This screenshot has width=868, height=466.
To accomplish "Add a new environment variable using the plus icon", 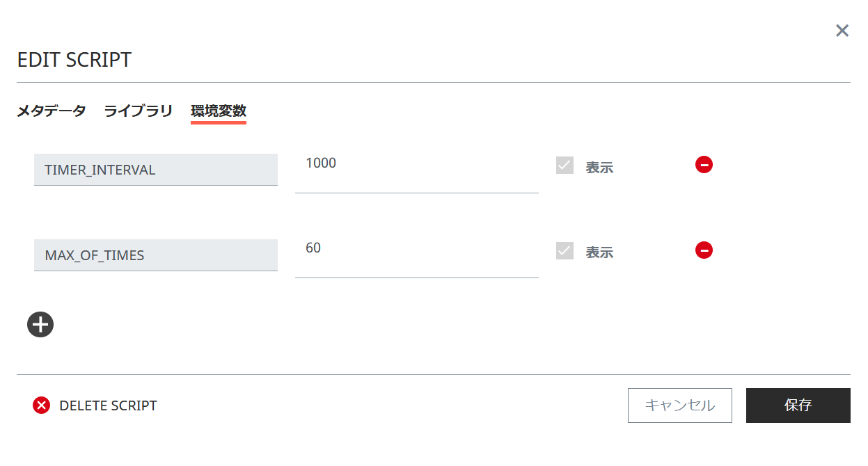I will point(40,324).
